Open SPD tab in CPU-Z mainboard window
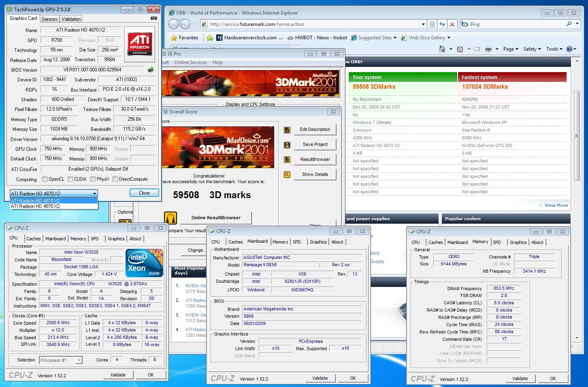Image resolution: width=588 pixels, height=387 pixels. pos(297,242)
